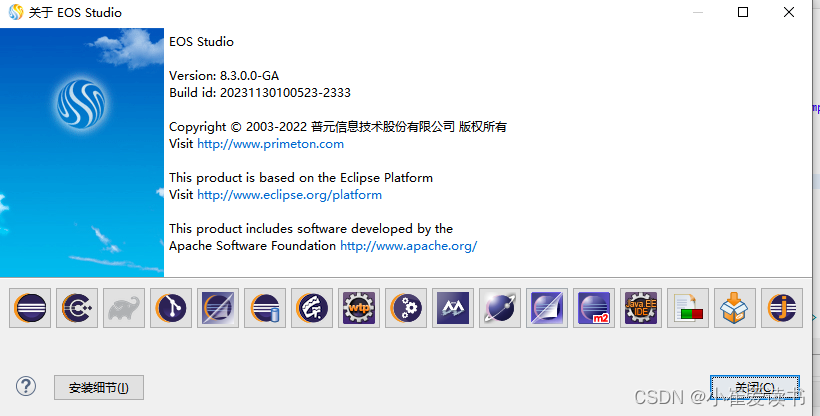Open the gray Gradle elephant feature icon

124,308
